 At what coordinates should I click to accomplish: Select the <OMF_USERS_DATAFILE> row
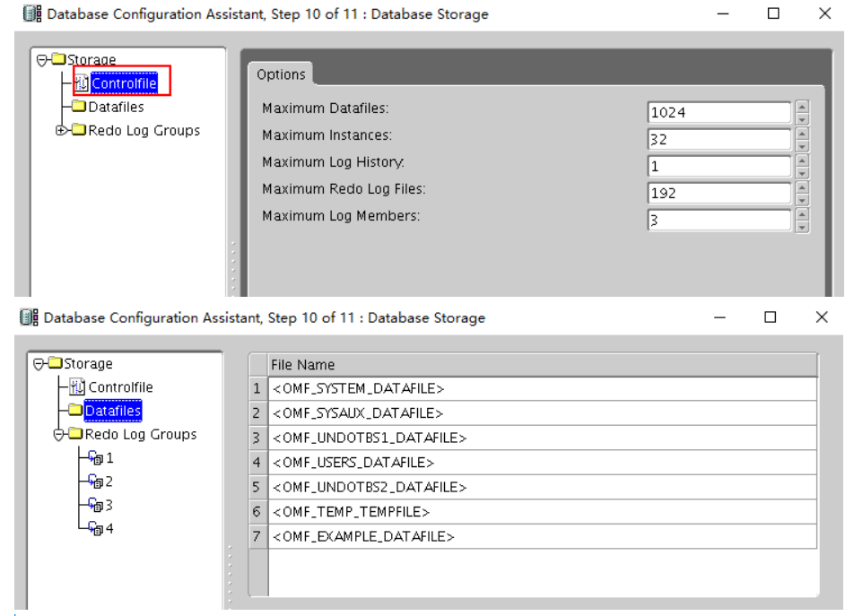543,463
